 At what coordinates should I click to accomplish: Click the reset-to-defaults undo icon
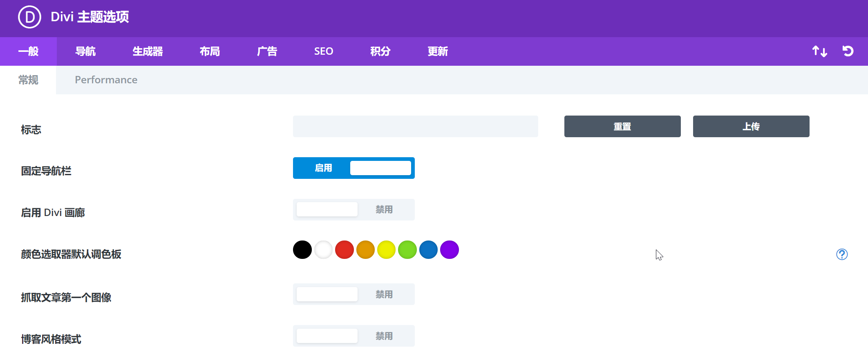[x=848, y=51]
